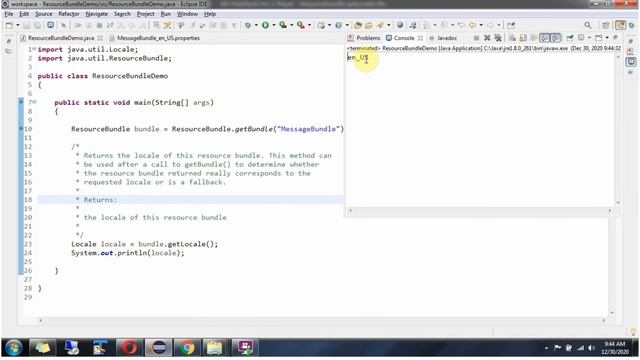Open the New file dropdown arrow

[18, 25]
